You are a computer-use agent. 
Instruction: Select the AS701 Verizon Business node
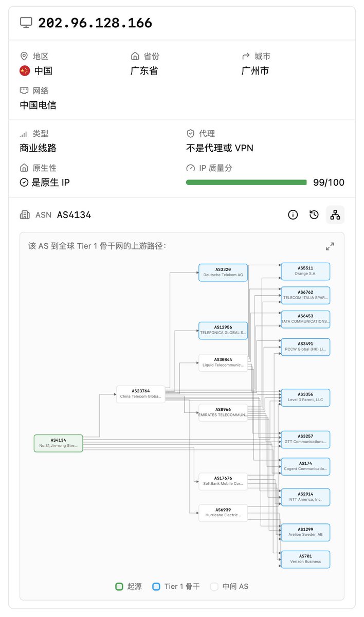click(305, 559)
